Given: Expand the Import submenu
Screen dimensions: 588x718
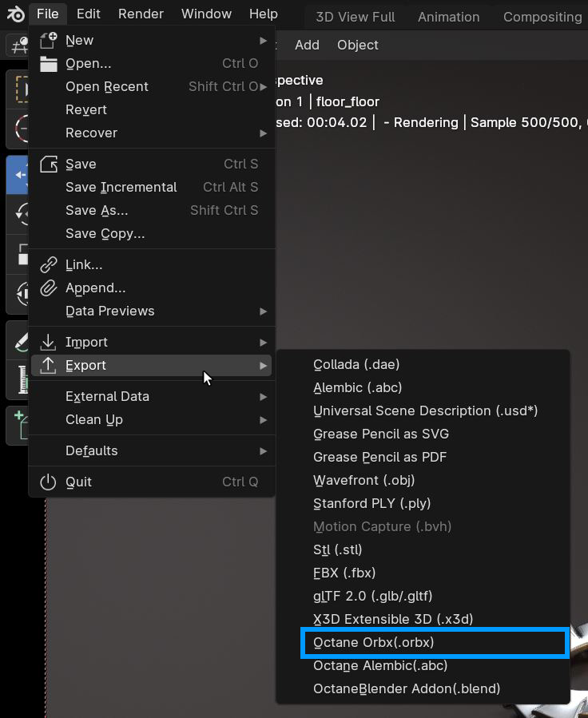Looking at the screenshot, I should (x=87, y=341).
